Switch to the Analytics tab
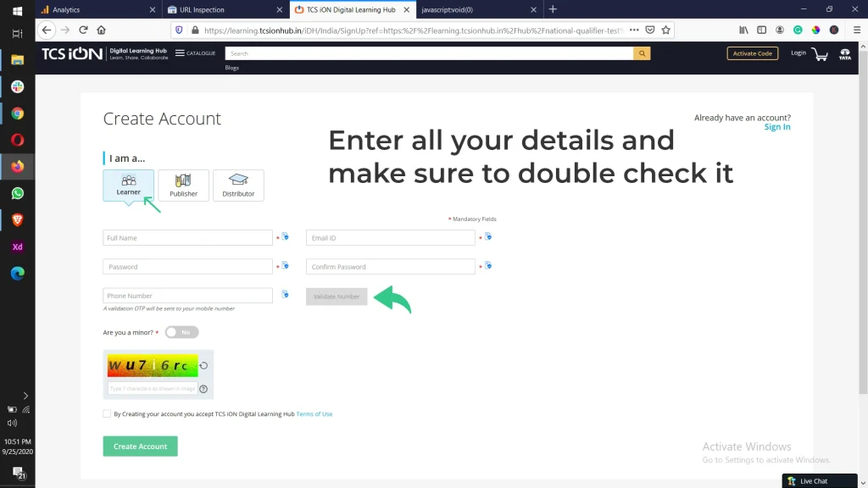This screenshot has width=868, height=488. point(93,9)
